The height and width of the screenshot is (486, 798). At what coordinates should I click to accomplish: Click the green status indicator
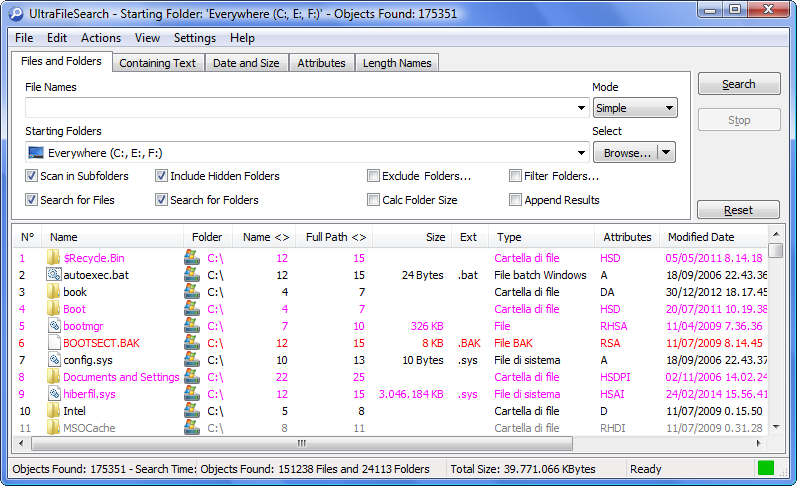point(765,468)
